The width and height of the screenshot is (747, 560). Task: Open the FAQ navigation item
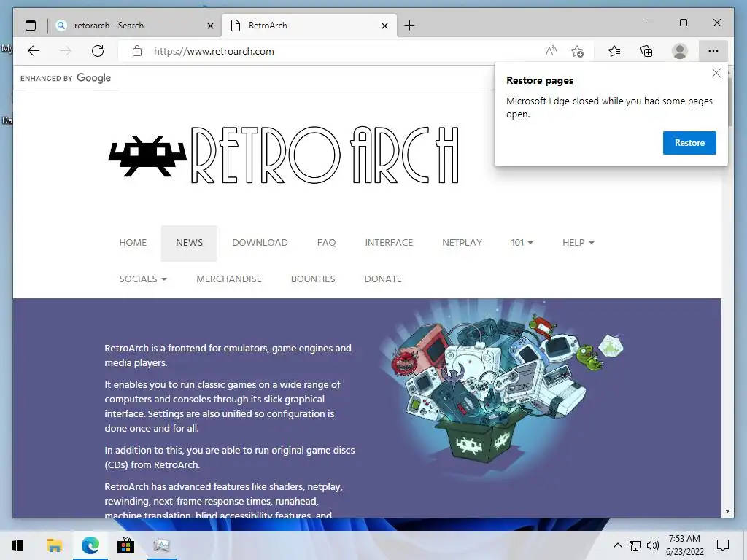tap(326, 242)
